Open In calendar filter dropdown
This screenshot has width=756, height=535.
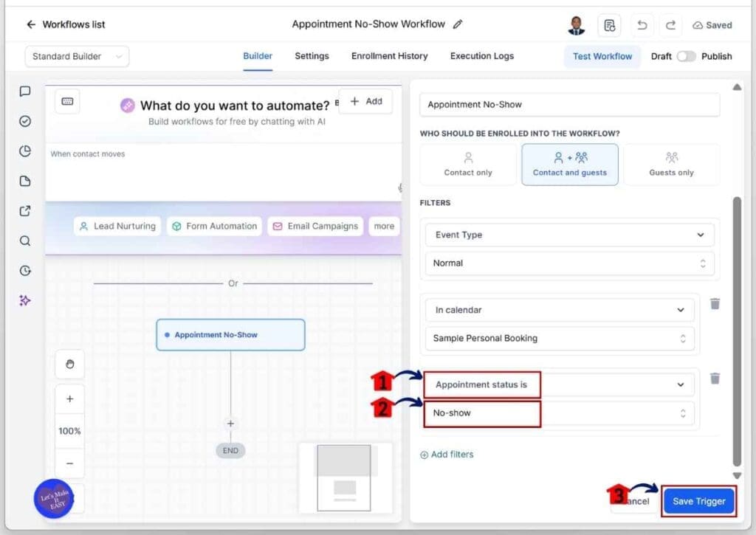tap(560, 310)
